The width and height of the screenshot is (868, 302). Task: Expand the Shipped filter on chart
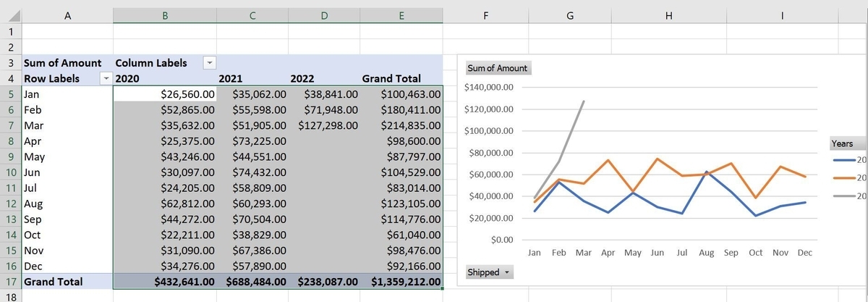point(489,272)
